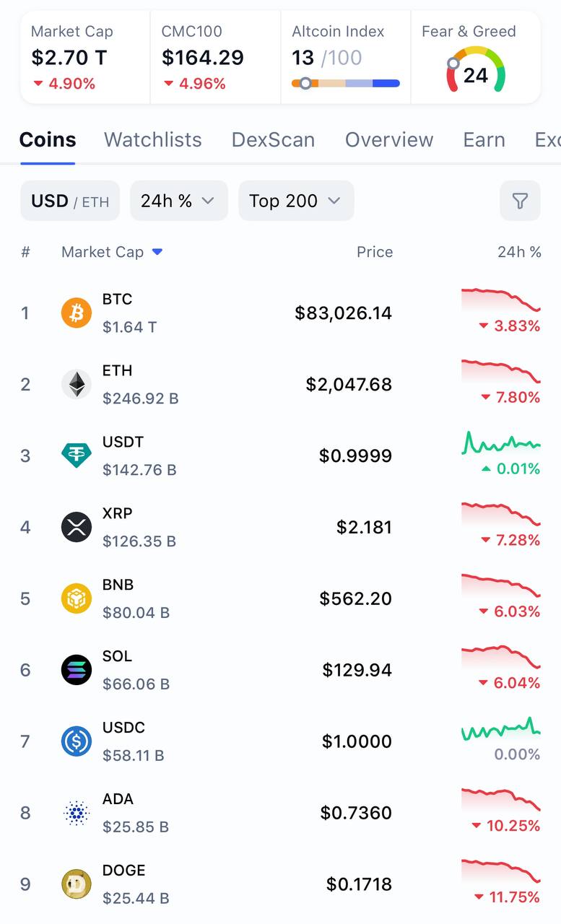Image resolution: width=561 pixels, height=924 pixels.
Task: Open the BTC 24h sparkline chart
Action: [500, 300]
